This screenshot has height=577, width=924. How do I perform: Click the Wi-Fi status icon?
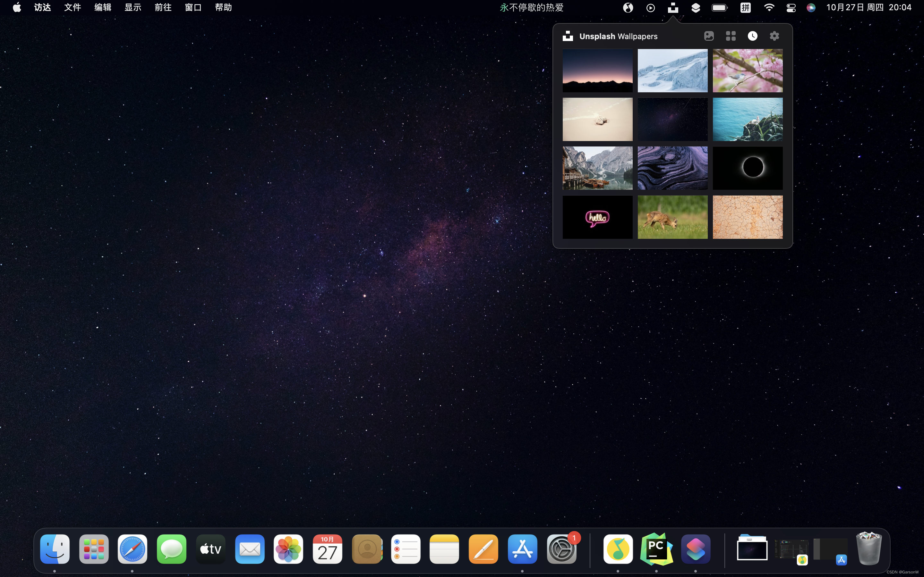pos(769,8)
